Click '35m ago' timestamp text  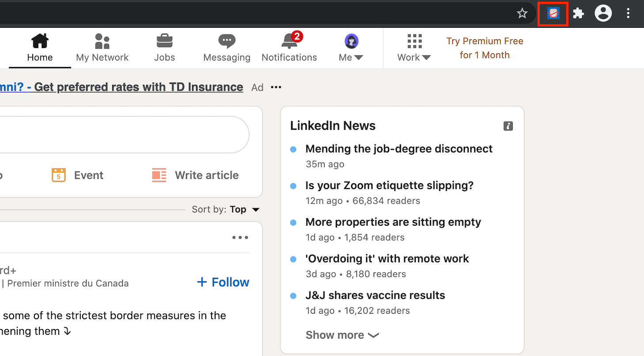(325, 164)
